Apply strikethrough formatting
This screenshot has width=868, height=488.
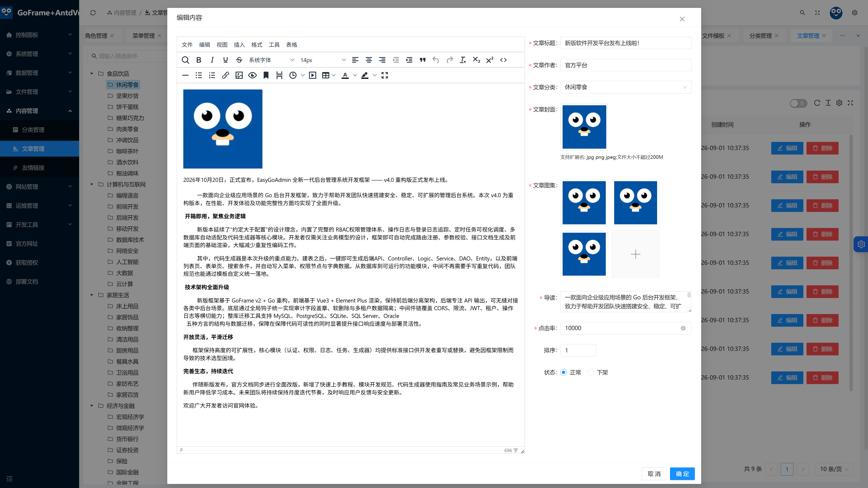click(239, 60)
